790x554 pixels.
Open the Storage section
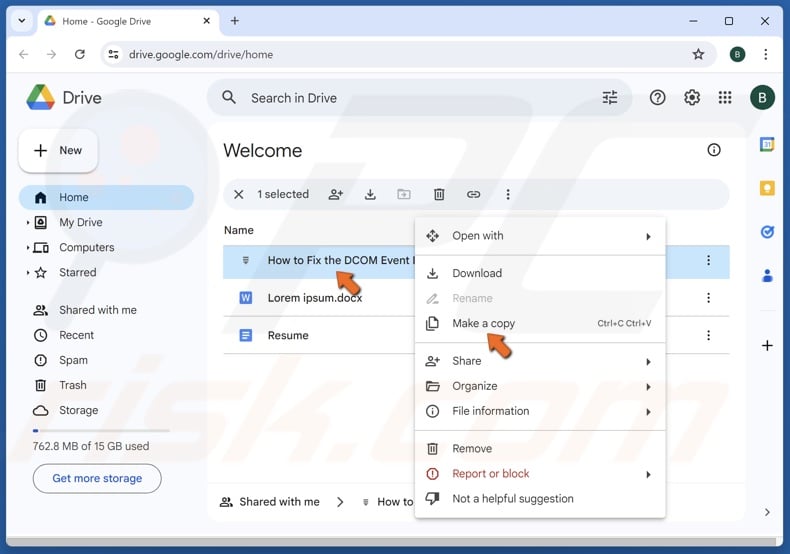click(106, 410)
